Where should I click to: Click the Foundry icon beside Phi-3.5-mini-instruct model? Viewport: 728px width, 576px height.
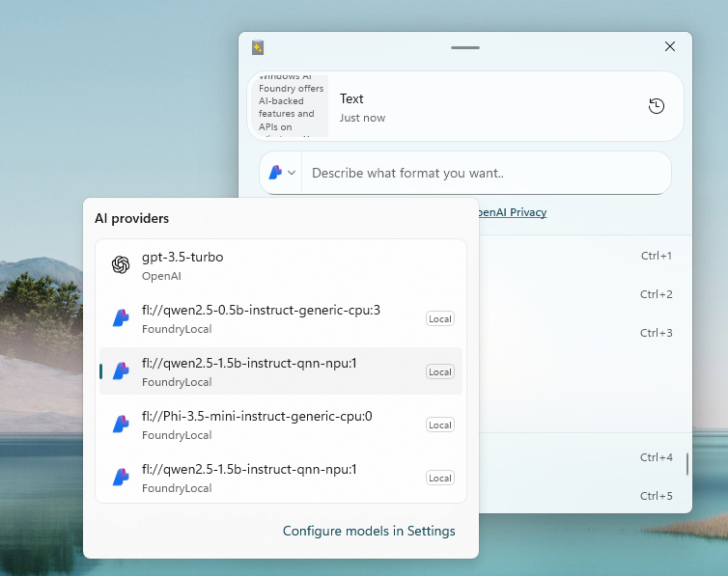121,425
